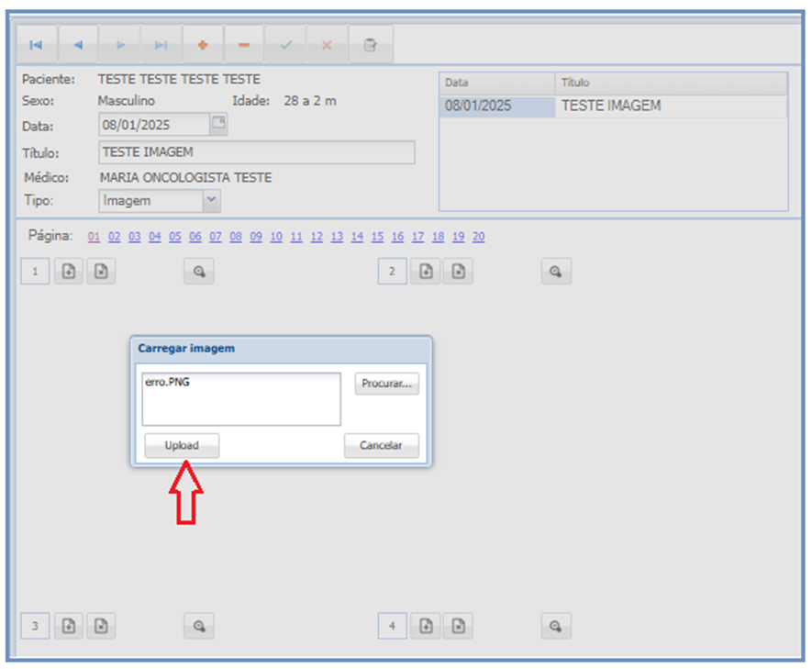Open page 17 link
Viewport: 812px width, 669px height.
[x=417, y=237]
